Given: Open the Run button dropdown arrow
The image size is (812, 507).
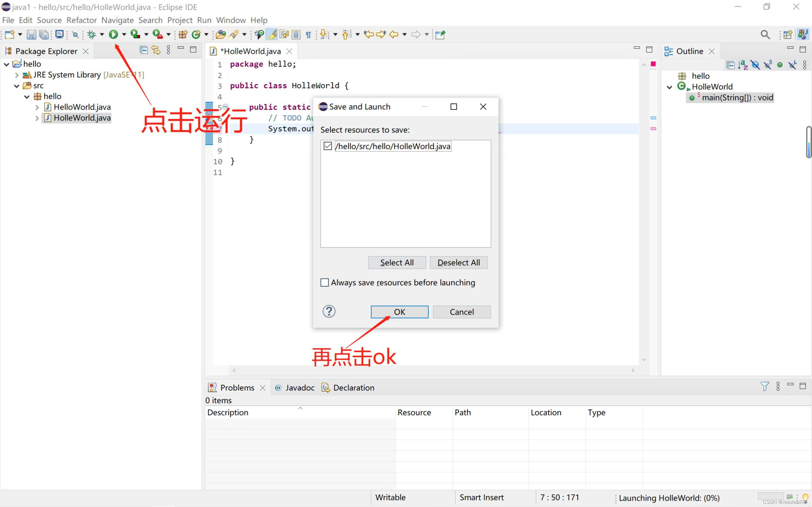Looking at the screenshot, I should [x=123, y=35].
